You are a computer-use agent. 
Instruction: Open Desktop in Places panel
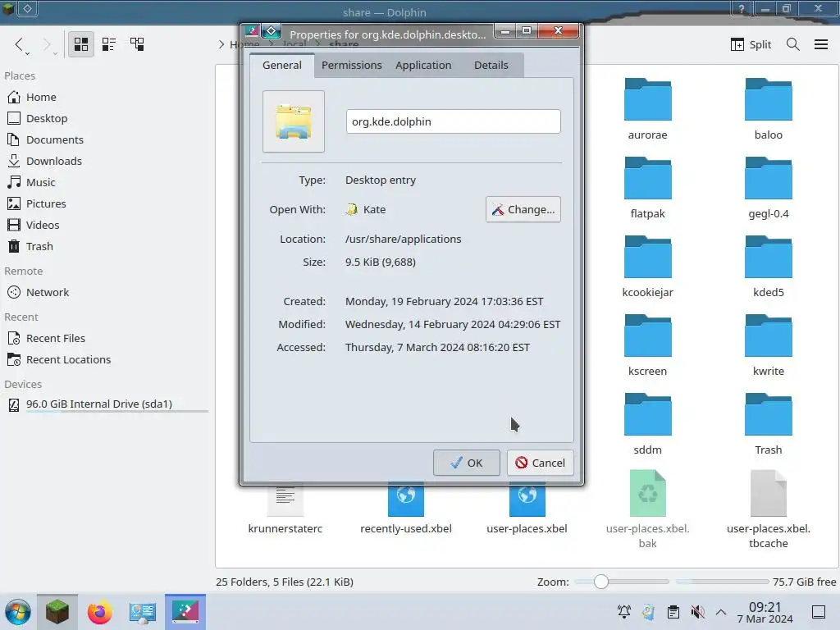click(38, 118)
